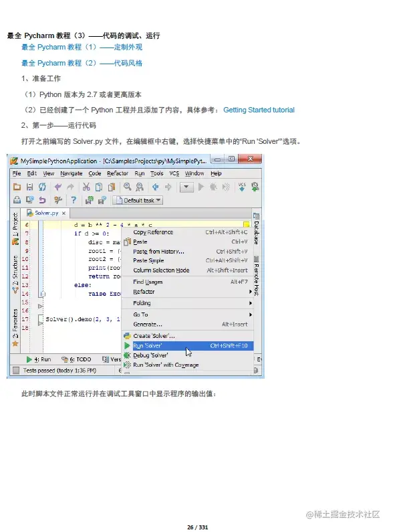Click the Run with Coverage toolbar icon

point(226,187)
